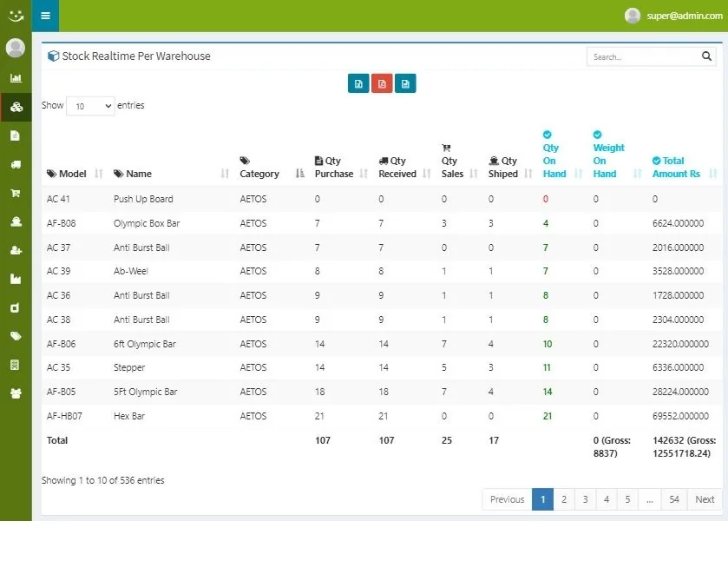Click the search magnifier icon
The height and width of the screenshot is (574, 728).
(706, 56)
